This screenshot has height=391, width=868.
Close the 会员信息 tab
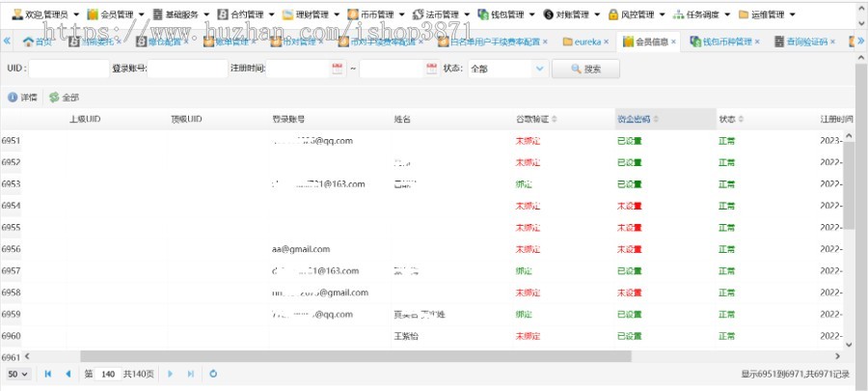[x=673, y=42]
